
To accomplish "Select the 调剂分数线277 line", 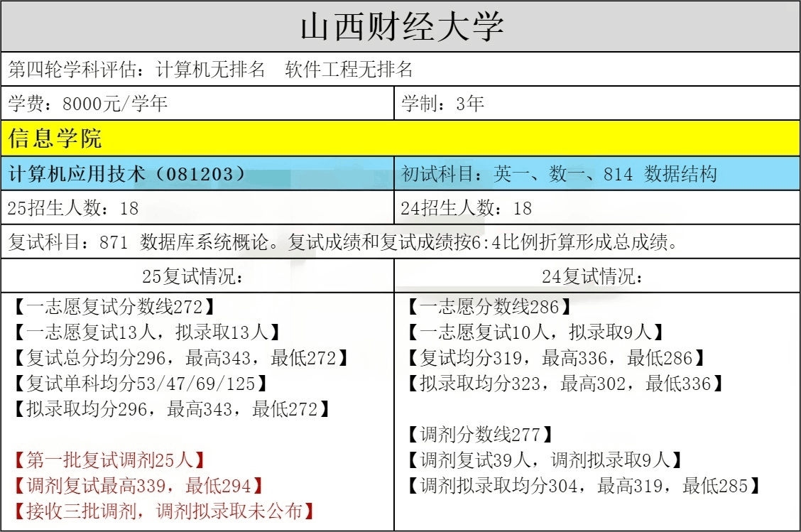I will [479, 434].
